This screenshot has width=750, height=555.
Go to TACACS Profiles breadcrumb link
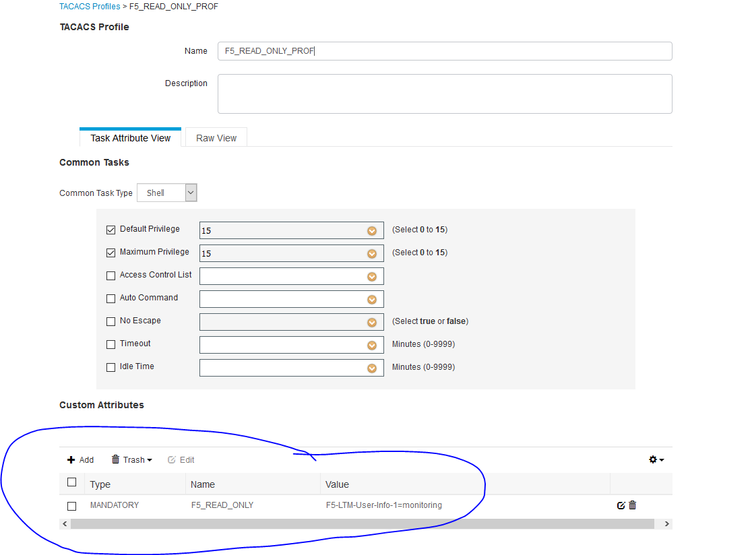89,7
